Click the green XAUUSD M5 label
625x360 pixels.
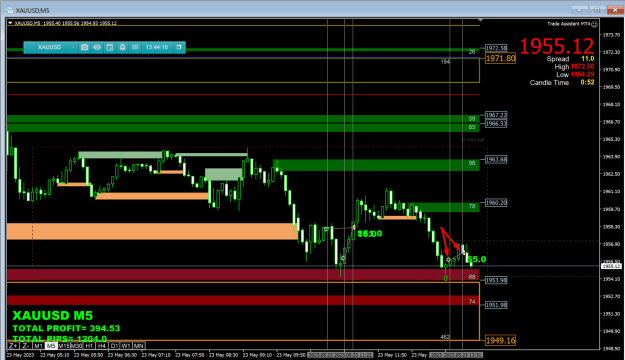53,316
